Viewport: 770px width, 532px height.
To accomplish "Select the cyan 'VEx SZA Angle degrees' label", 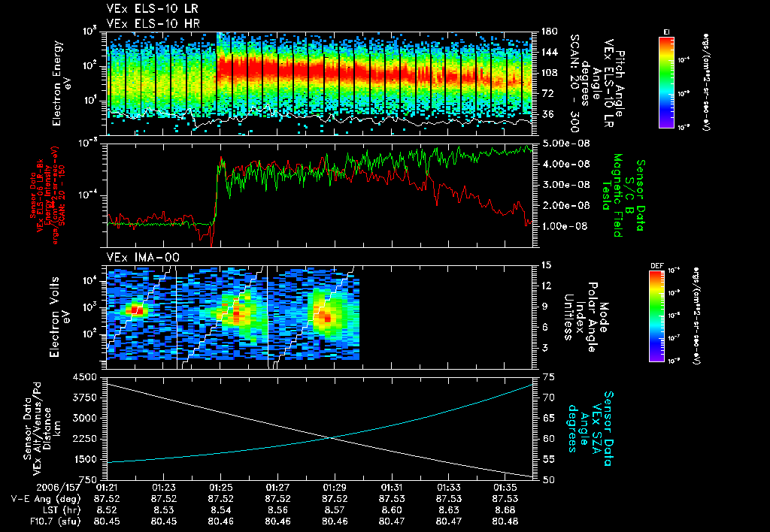I will click(584, 428).
